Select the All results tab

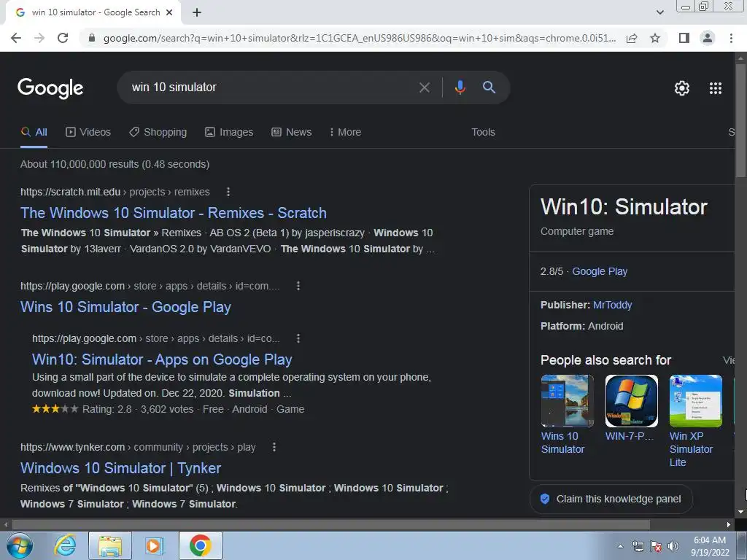[34, 133]
